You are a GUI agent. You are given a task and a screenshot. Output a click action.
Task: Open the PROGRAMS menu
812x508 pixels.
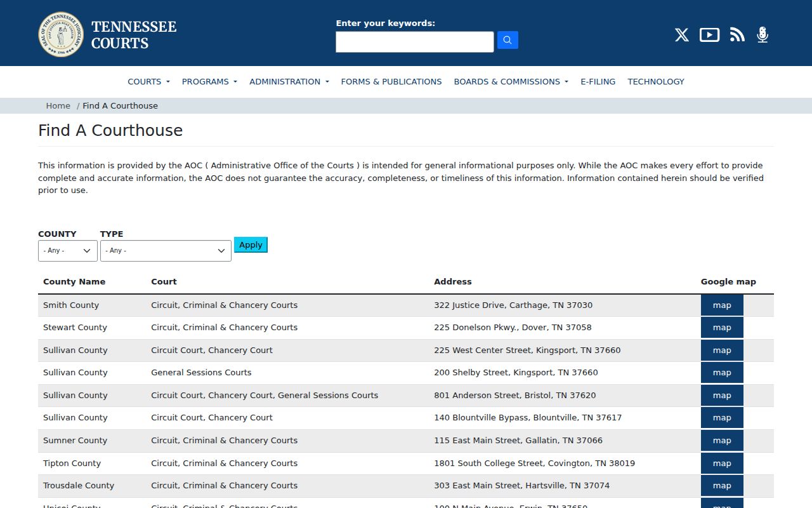(209, 81)
